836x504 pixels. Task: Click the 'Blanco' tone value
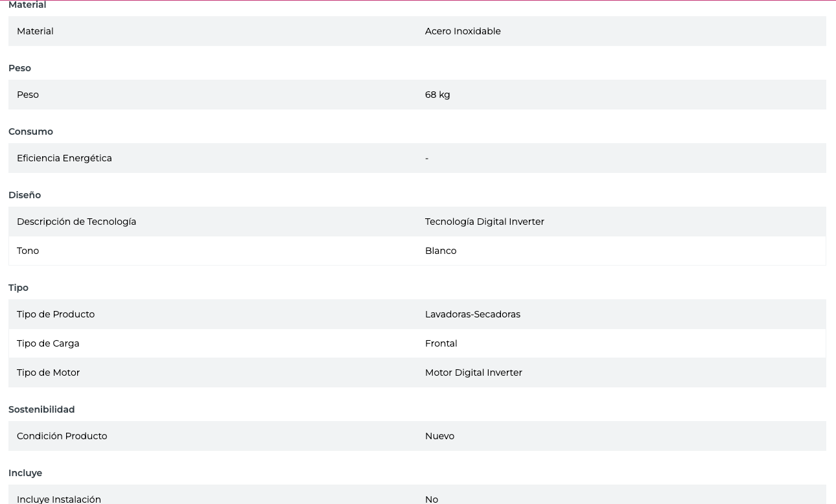click(441, 251)
